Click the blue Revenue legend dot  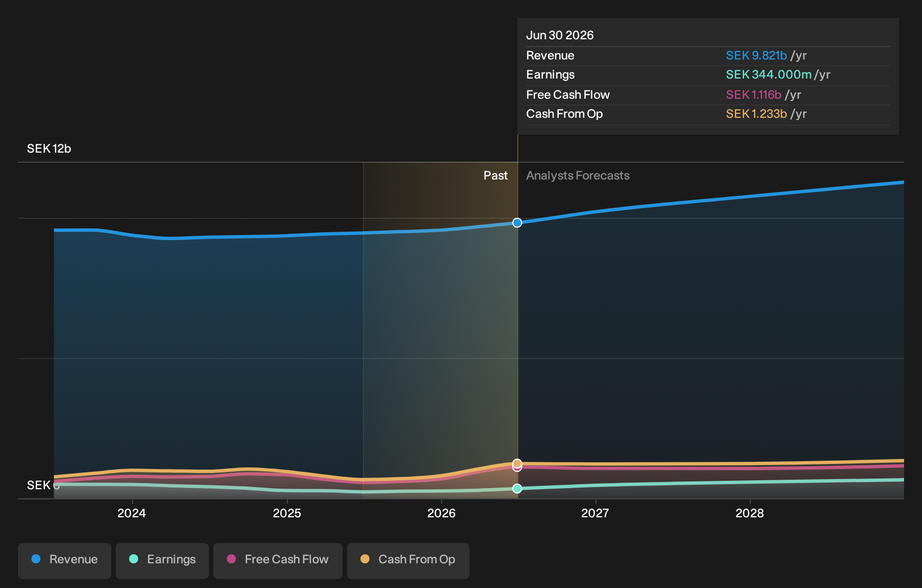[36, 559]
